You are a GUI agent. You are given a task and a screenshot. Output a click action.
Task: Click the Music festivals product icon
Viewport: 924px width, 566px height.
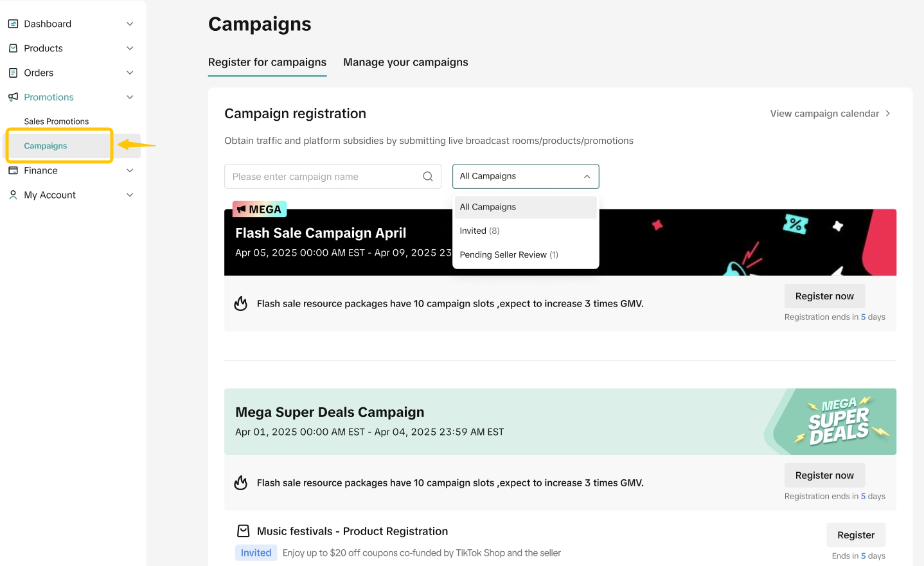(244, 531)
